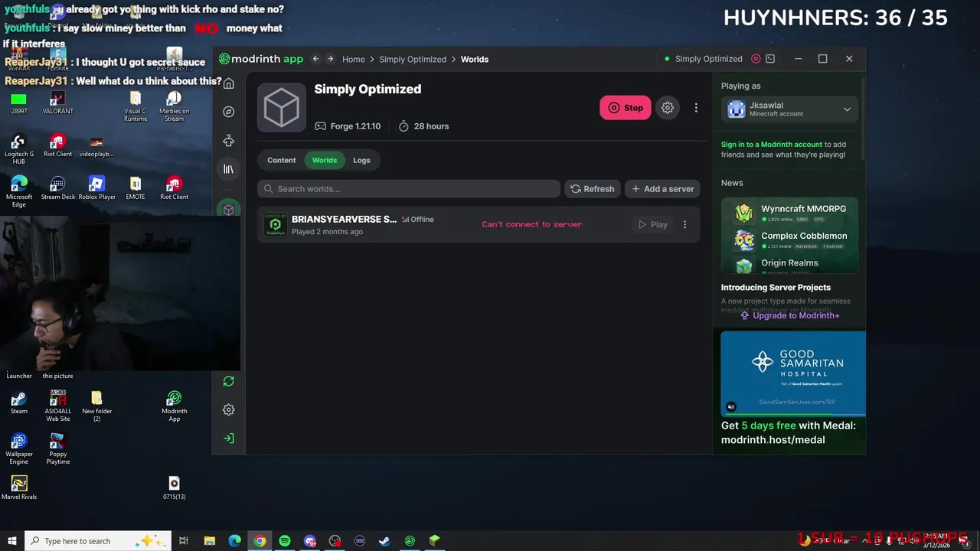Select the Marvel Rivals desktop shortcut

19,487
